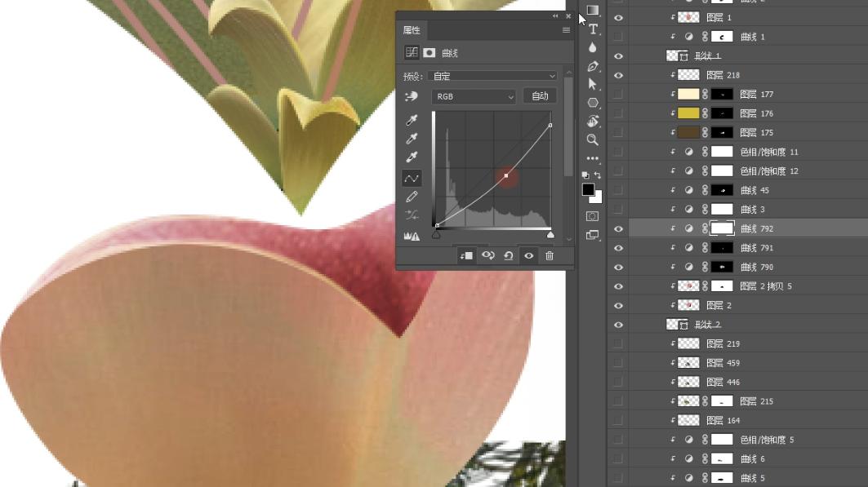
Task: Delete adjustment layer with trash icon
Action: [x=550, y=255]
